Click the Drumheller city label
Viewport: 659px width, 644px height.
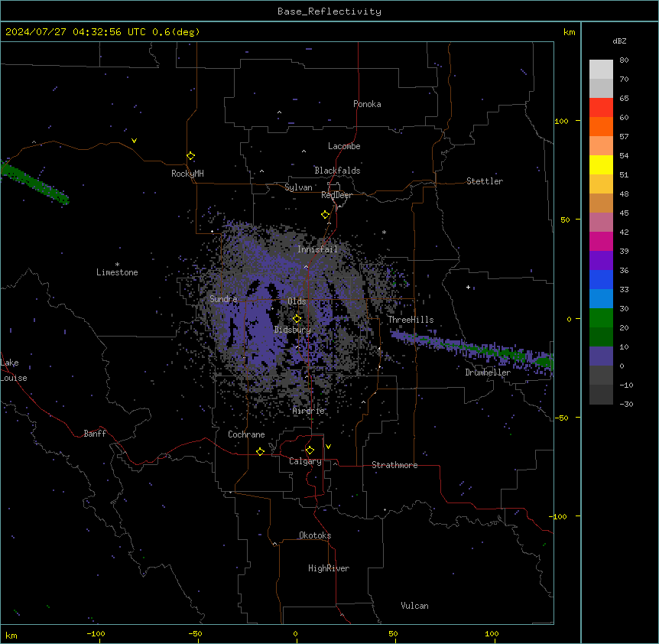tap(488, 372)
